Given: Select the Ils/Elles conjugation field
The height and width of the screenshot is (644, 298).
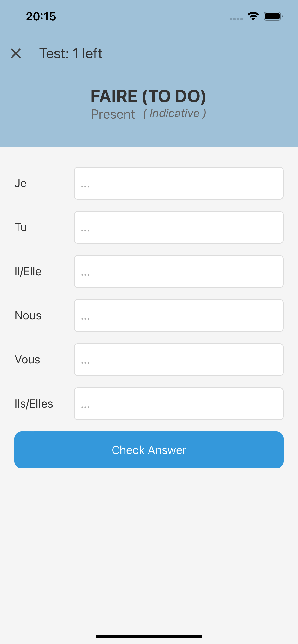Looking at the screenshot, I should [179, 403].
